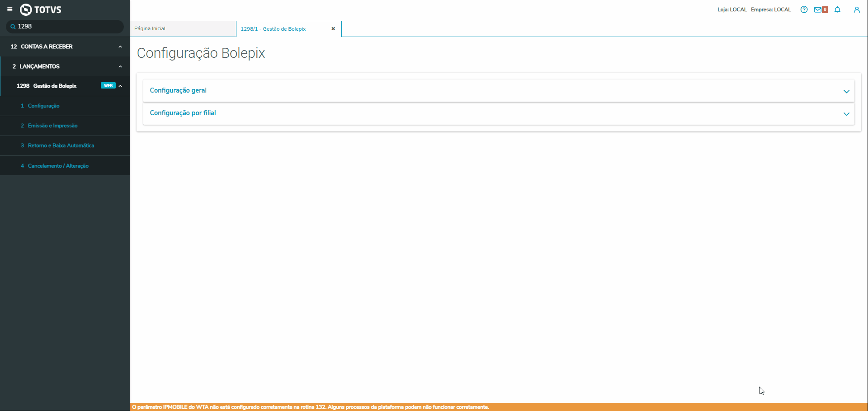The image size is (868, 411).
Task: Click the TOTVS logo
Action: coord(41,9)
